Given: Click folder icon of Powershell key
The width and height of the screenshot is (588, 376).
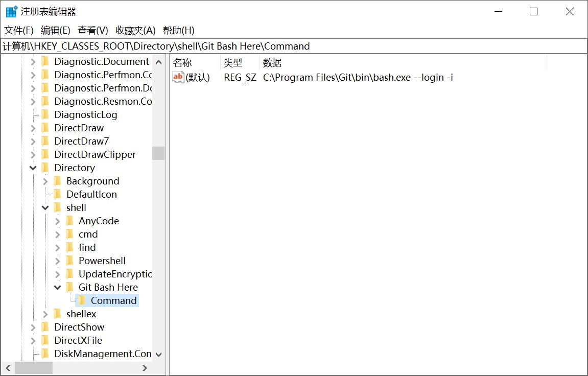Looking at the screenshot, I should tap(70, 261).
